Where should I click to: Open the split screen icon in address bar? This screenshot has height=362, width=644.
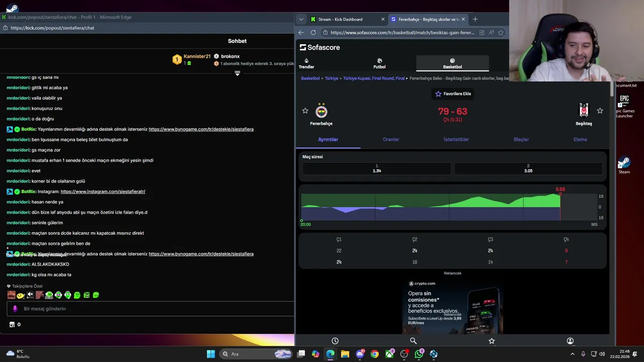coord(481,33)
